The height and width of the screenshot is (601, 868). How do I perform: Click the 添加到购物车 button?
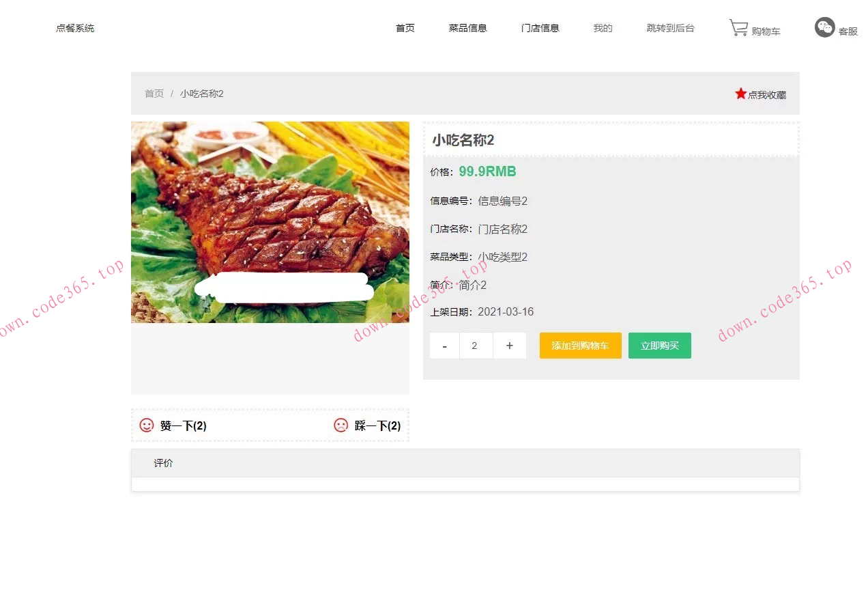[580, 346]
